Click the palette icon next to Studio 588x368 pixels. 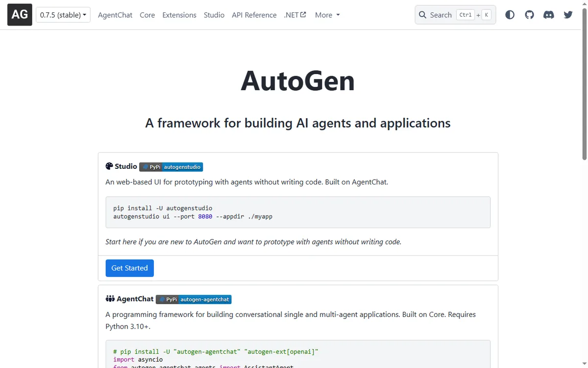tap(109, 166)
